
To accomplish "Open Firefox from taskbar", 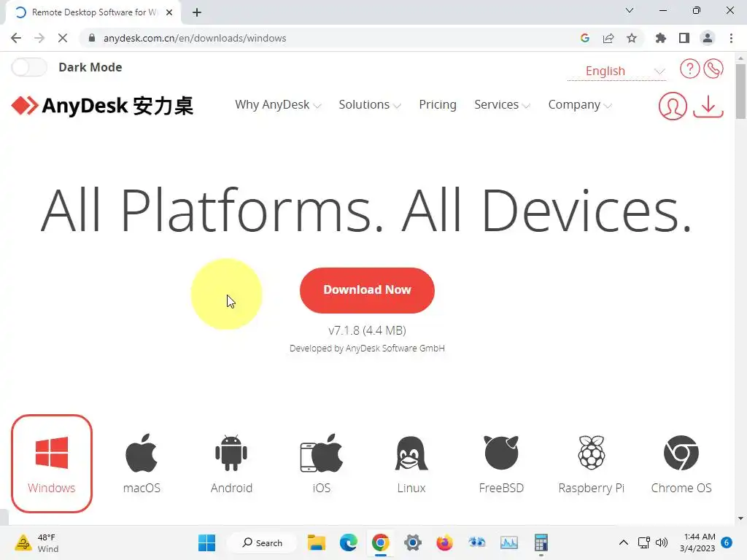I will (444, 542).
